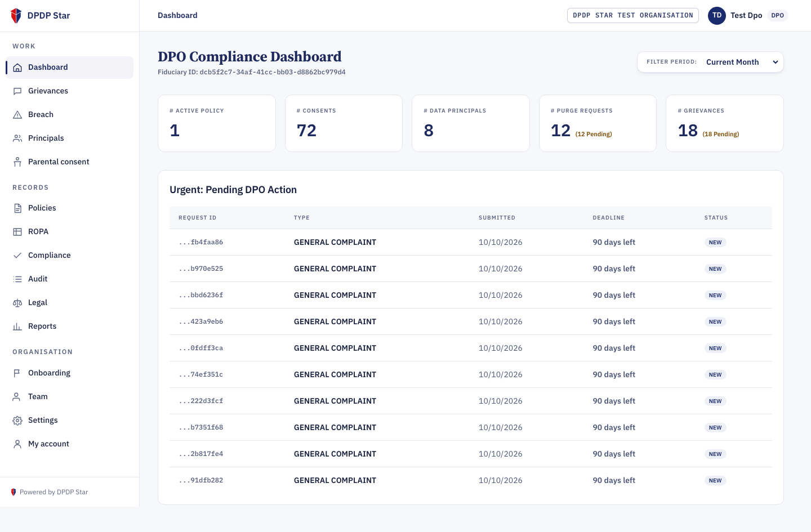Click the My account user icon
Viewport: 811px width, 532px height.
pos(17,444)
